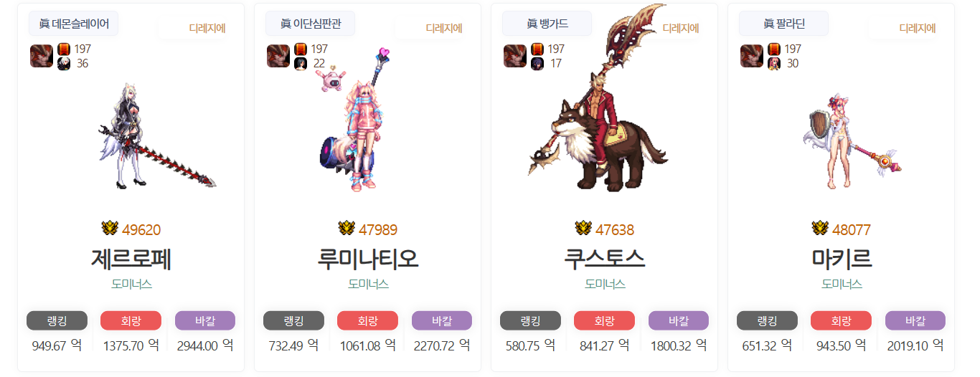The height and width of the screenshot is (377, 980).
Task: Select the 회랑 badge under 마키르
Action: tap(842, 320)
